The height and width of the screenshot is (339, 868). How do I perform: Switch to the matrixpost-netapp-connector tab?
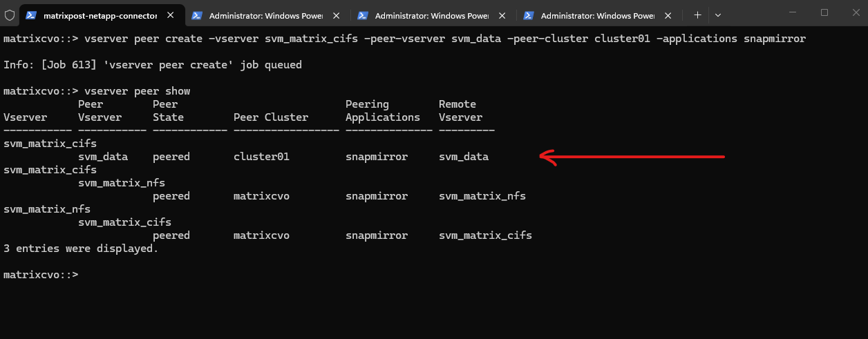(97, 14)
